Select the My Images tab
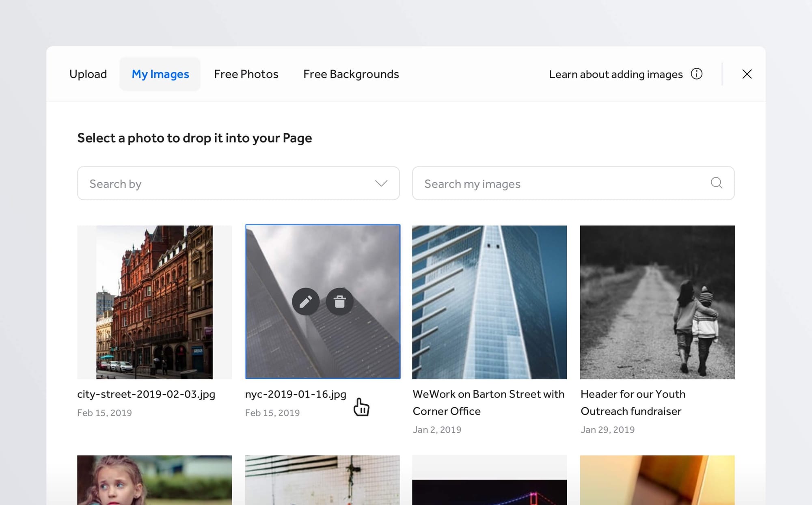The image size is (812, 505). 160,74
